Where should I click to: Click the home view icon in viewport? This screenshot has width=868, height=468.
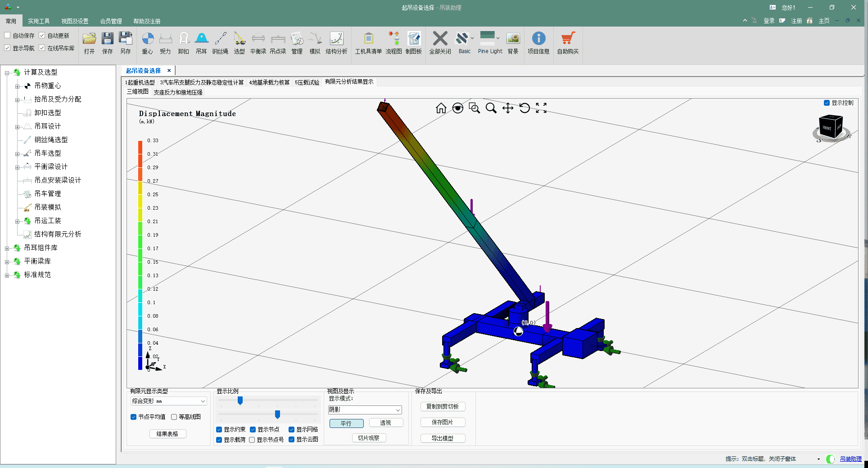point(441,108)
